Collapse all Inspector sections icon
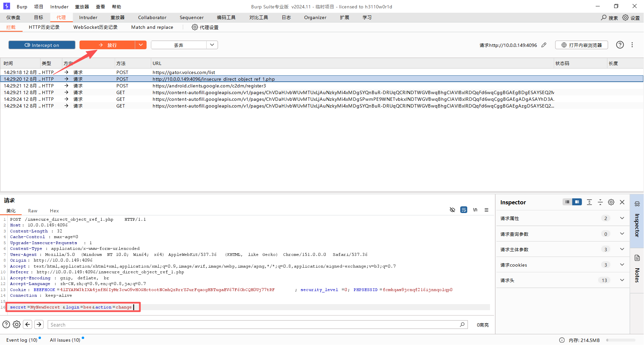Screen dimensions: 644x345 point(600,202)
